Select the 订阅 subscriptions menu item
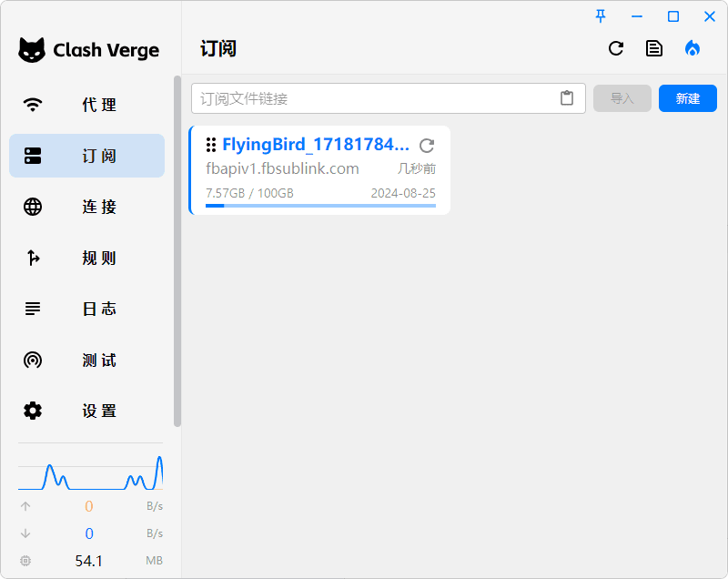Image resolution: width=728 pixels, height=579 pixels. [x=86, y=156]
